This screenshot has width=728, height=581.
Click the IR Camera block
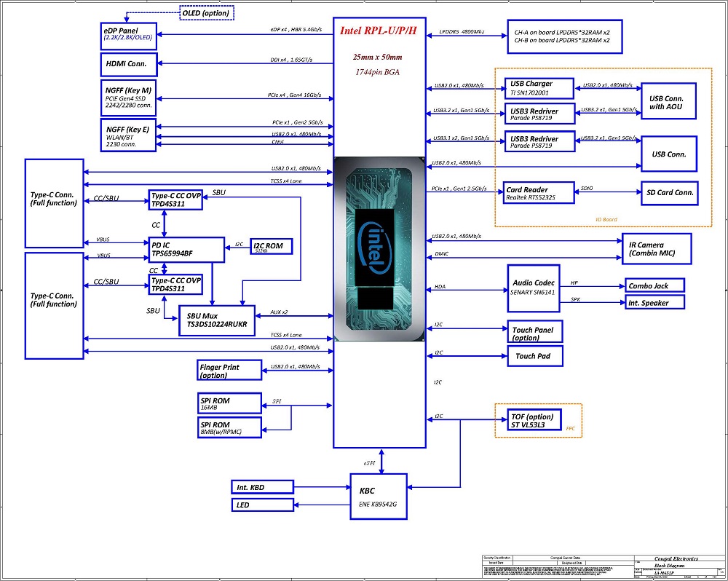[655, 248]
